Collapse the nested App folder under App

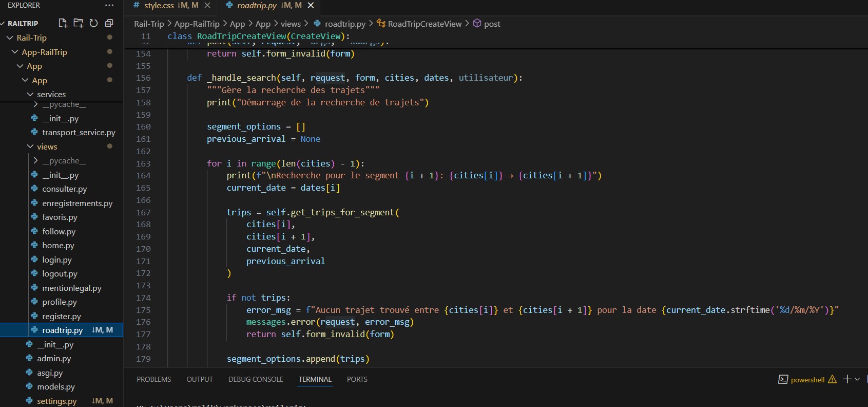coord(25,80)
